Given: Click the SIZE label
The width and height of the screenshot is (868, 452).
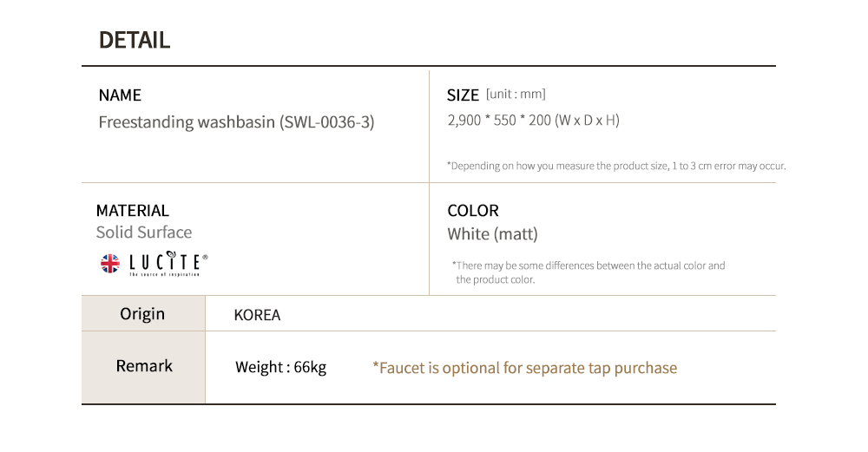Looking at the screenshot, I should (x=463, y=95).
